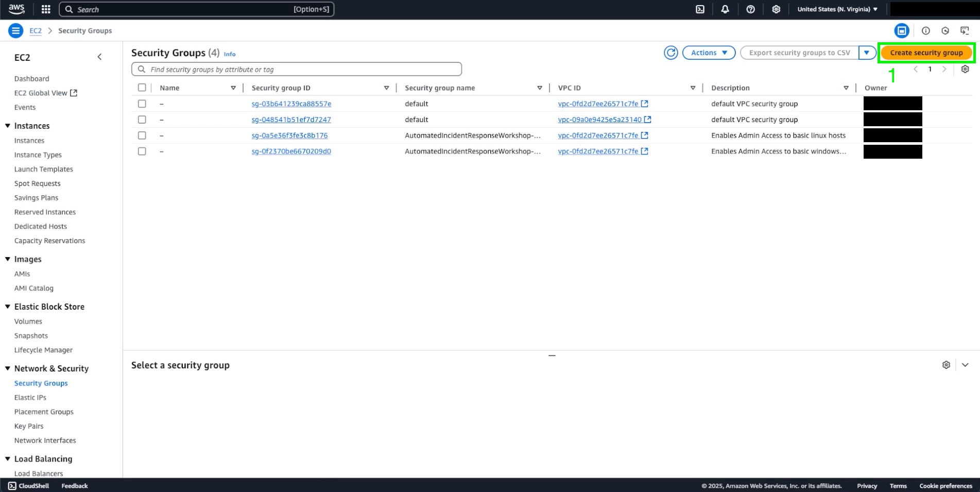Go to Volumes in the sidebar

[28, 321]
